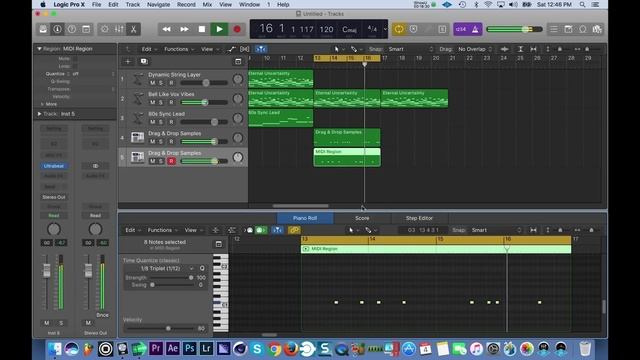Open the List Editors button
The width and height of the screenshot is (640, 360).
(553, 29)
